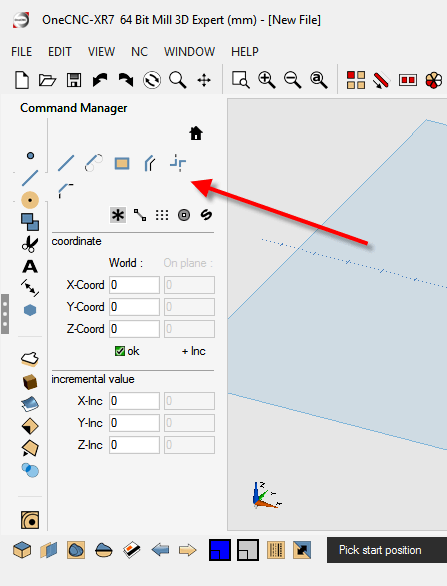Toggle the asterisk snap mode button
447x586 pixels.
click(118, 215)
